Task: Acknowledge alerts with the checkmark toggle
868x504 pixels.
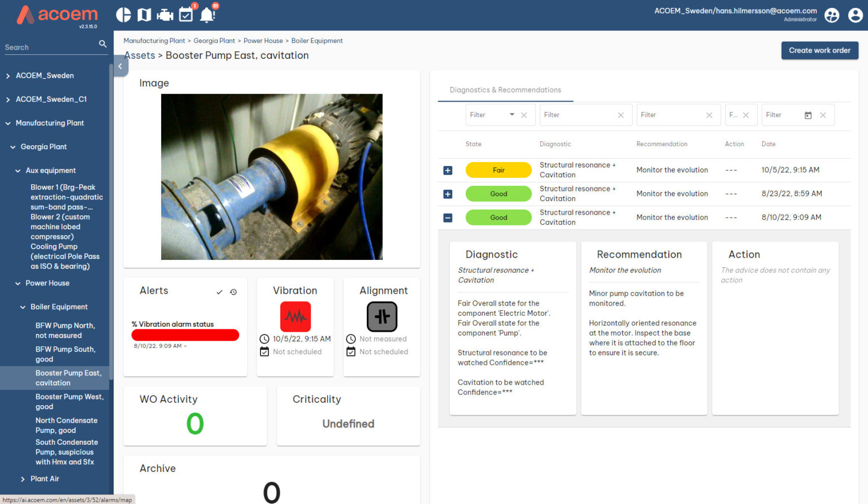Action: pyautogui.click(x=219, y=292)
